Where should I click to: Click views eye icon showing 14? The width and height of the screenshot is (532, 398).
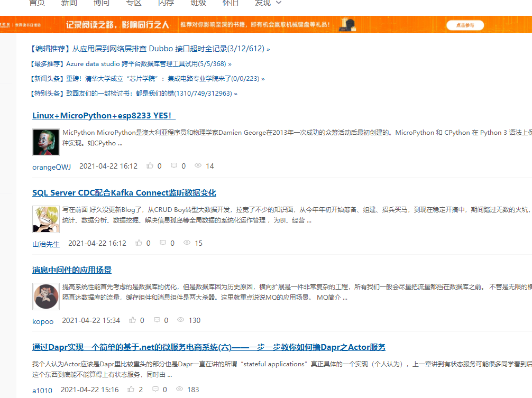pyautogui.click(x=198, y=166)
